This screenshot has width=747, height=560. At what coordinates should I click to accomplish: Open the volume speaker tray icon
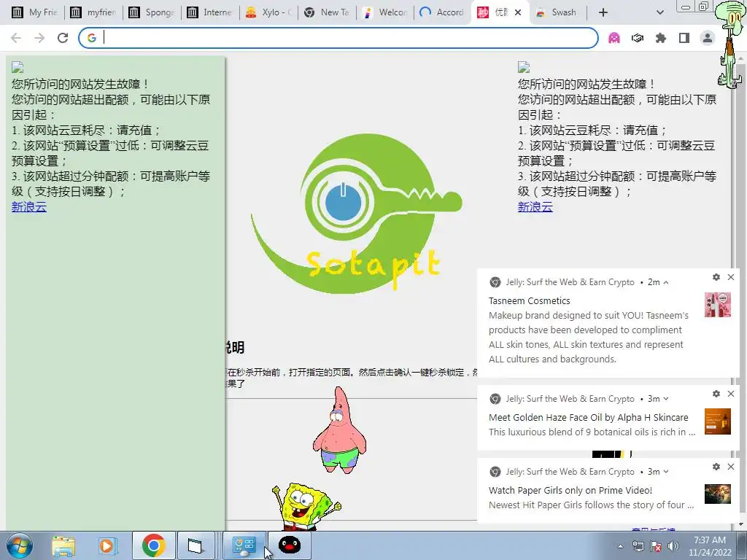coord(673,547)
